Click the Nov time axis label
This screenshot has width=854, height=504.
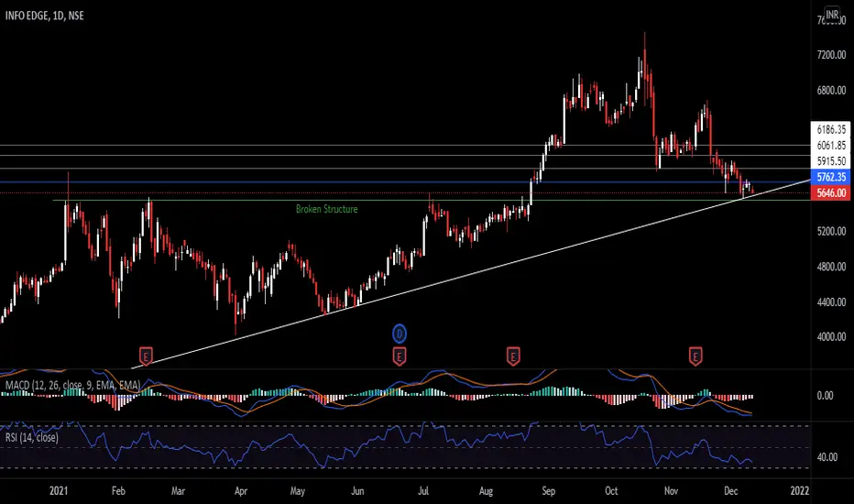click(x=671, y=491)
